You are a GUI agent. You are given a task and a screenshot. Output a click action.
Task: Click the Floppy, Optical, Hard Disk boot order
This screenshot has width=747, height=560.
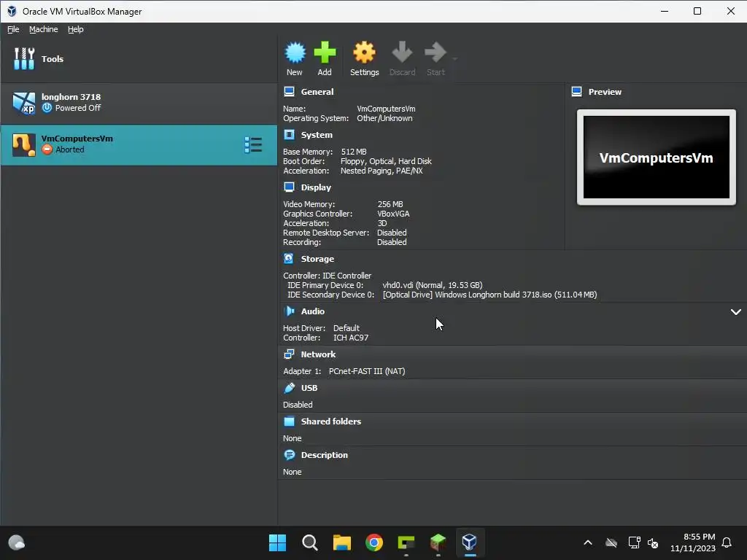point(387,161)
